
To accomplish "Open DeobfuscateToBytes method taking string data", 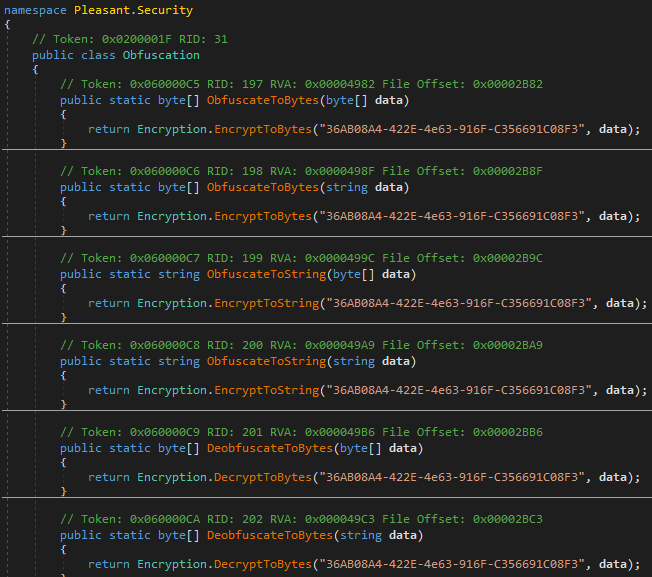I will tap(269, 535).
